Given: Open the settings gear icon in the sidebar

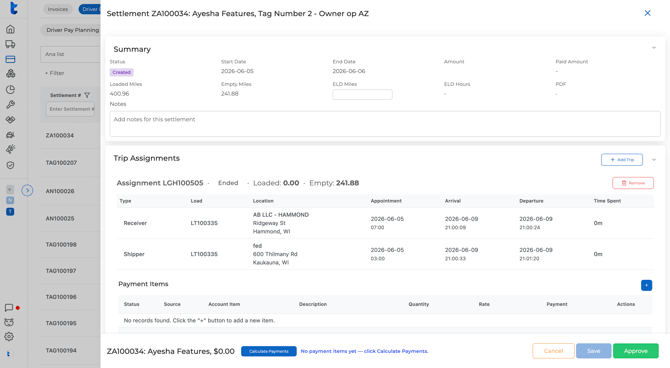Looking at the screenshot, I should pos(9,337).
